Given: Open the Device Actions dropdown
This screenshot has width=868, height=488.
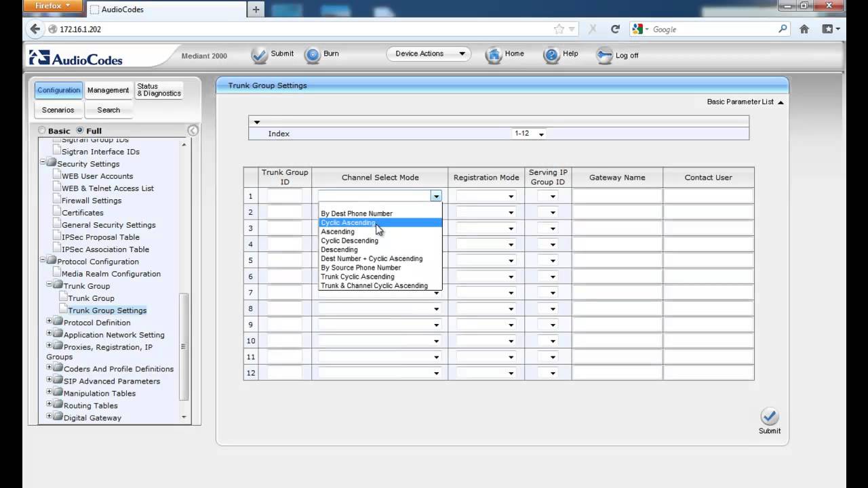Looking at the screenshot, I should coord(429,54).
